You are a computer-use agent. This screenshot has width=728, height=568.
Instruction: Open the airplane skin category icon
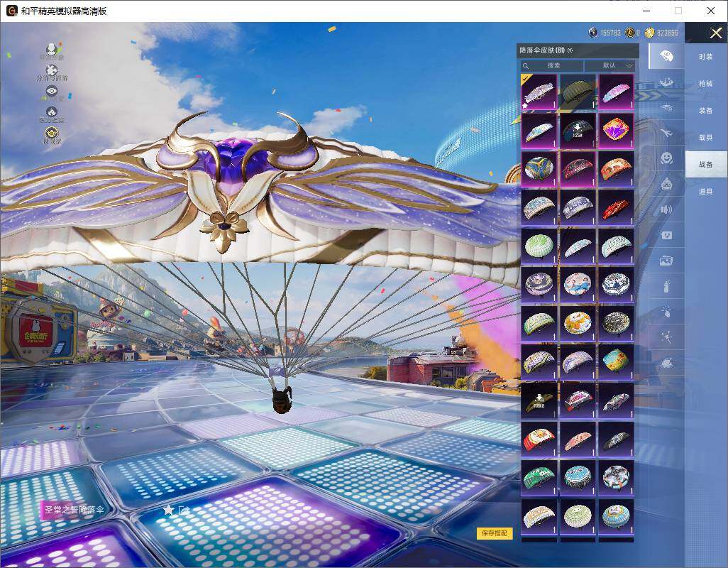pos(666,133)
